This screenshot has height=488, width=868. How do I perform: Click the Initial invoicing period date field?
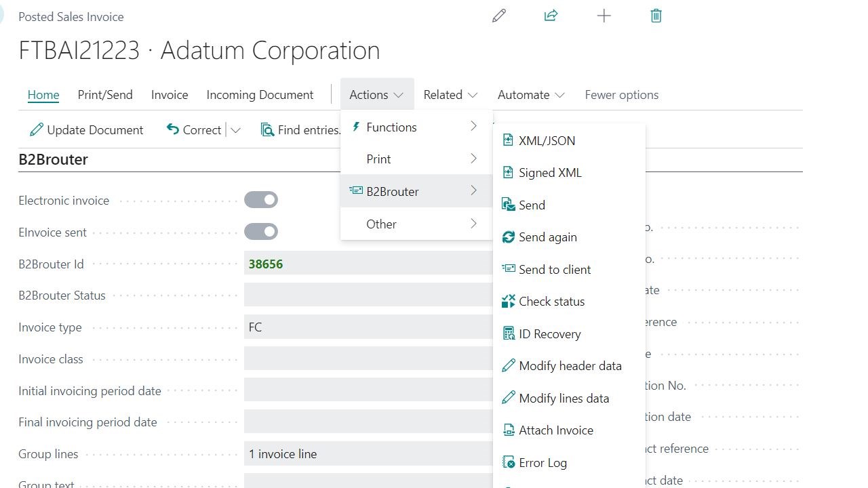(368, 390)
